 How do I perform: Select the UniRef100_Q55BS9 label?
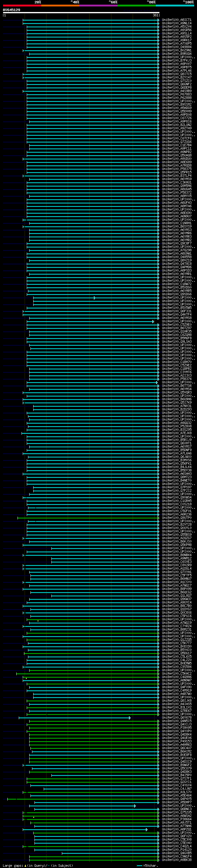pos(177,535)
